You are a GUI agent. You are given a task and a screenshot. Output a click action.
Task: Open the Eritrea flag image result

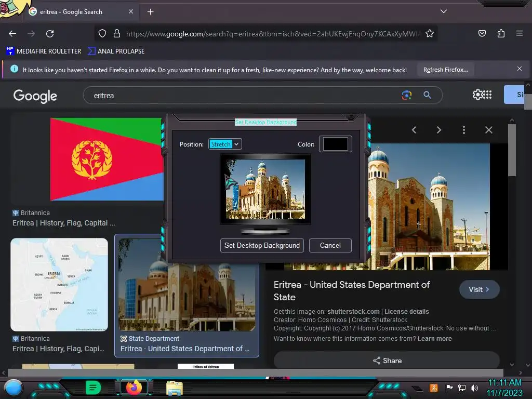[107, 159]
